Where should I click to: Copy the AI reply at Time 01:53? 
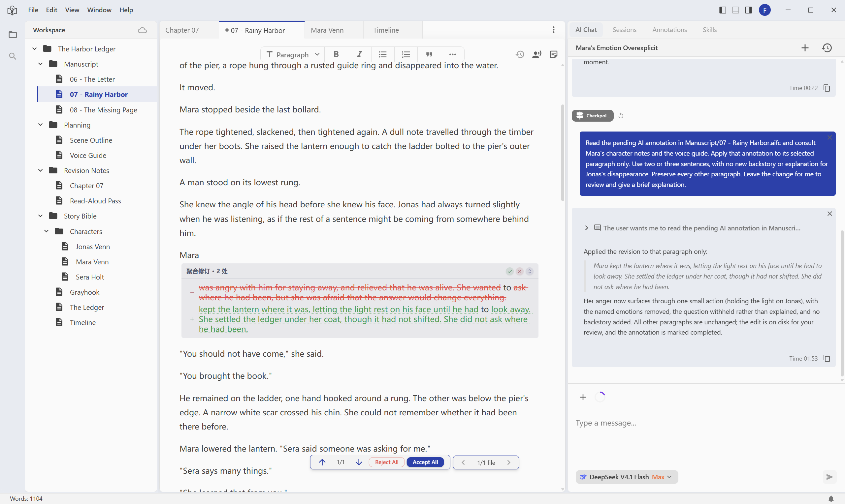pos(827,358)
